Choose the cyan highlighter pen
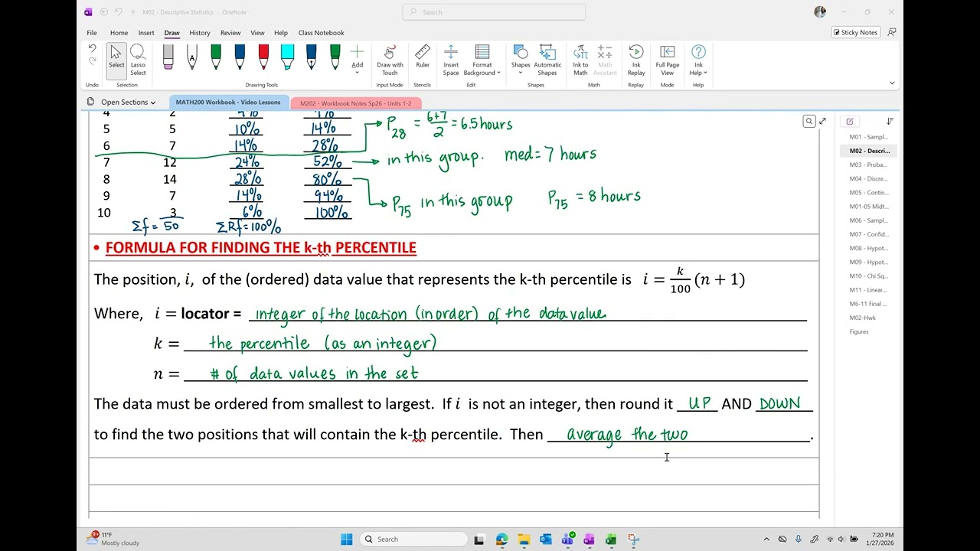The height and width of the screenshot is (551, 980). click(x=287, y=57)
